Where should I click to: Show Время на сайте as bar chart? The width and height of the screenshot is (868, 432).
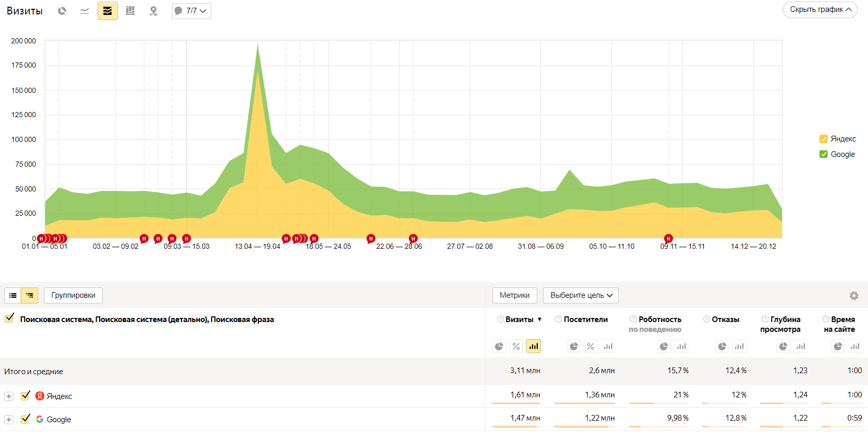pyautogui.click(x=855, y=346)
